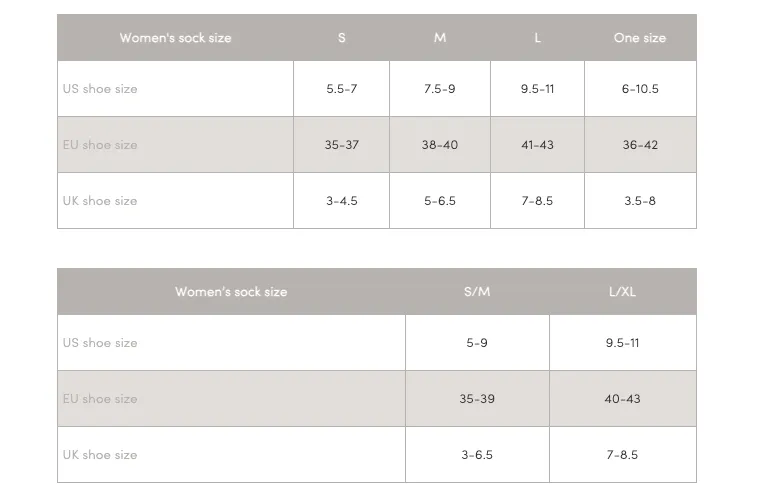
Task: Click the "One size" column header
Action: 640,38
